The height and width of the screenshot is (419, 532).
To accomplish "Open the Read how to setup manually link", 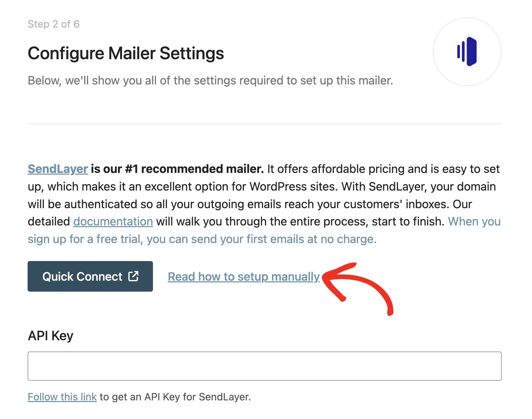I will click(x=244, y=277).
